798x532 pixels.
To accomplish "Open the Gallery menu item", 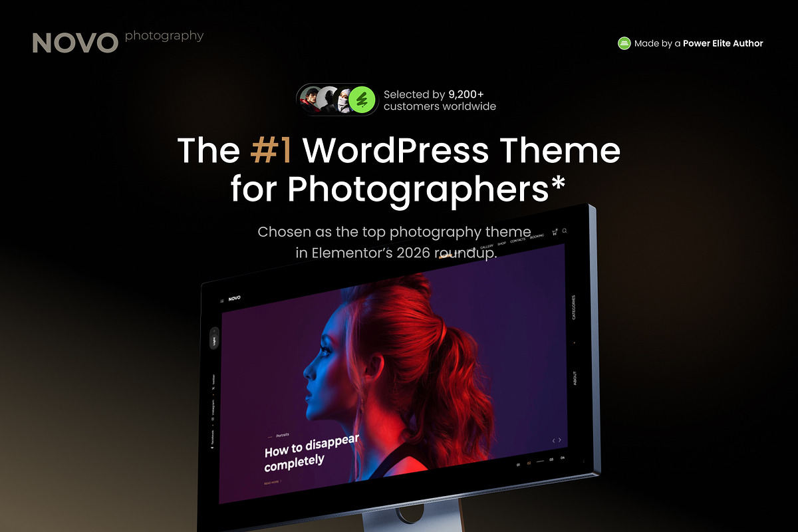I will pyautogui.click(x=487, y=247).
